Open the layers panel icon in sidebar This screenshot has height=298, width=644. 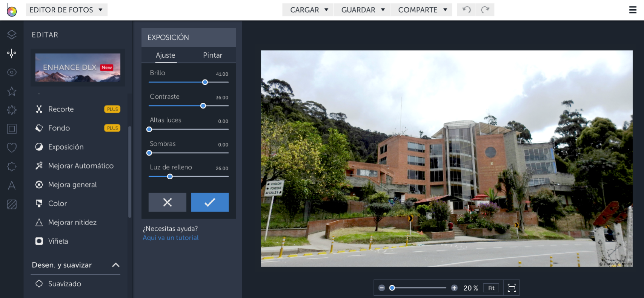coord(12,35)
